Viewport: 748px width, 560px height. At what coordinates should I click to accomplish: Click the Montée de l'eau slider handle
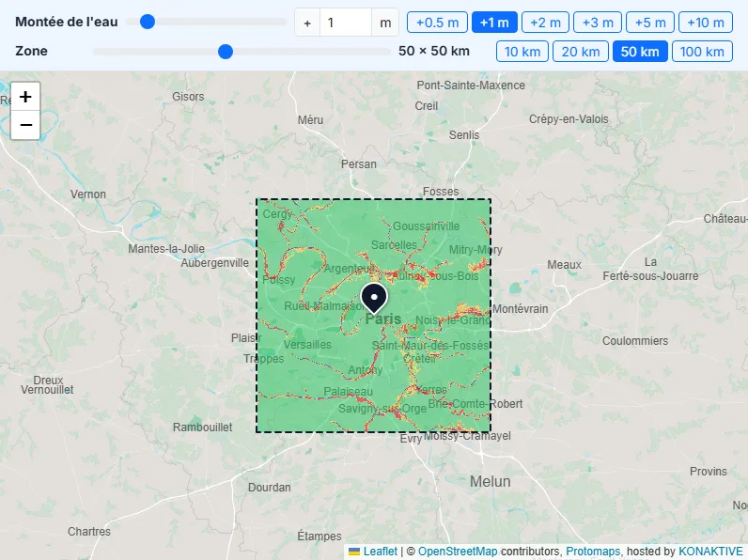point(148,22)
